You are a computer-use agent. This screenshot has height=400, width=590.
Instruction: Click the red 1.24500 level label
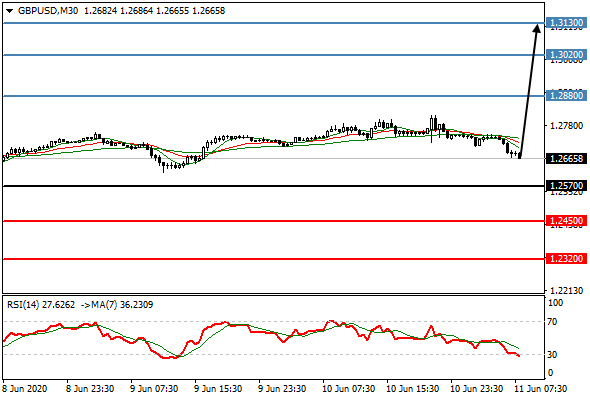pos(566,221)
